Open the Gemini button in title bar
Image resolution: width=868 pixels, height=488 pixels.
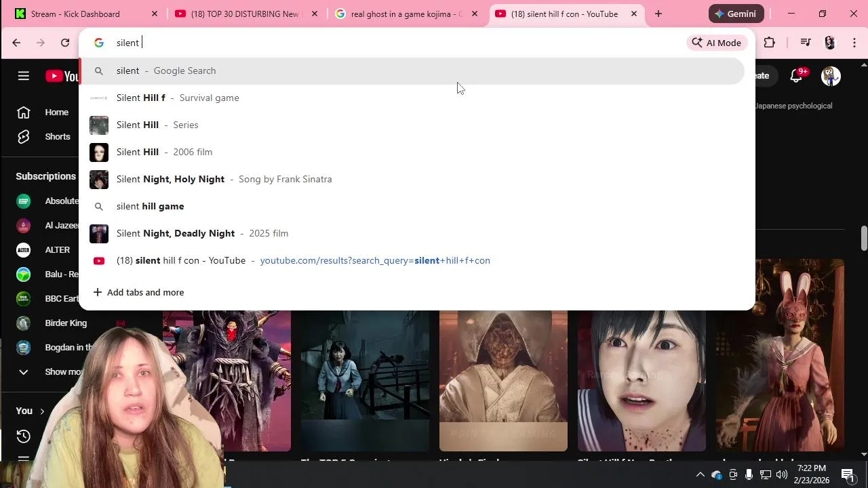click(736, 14)
